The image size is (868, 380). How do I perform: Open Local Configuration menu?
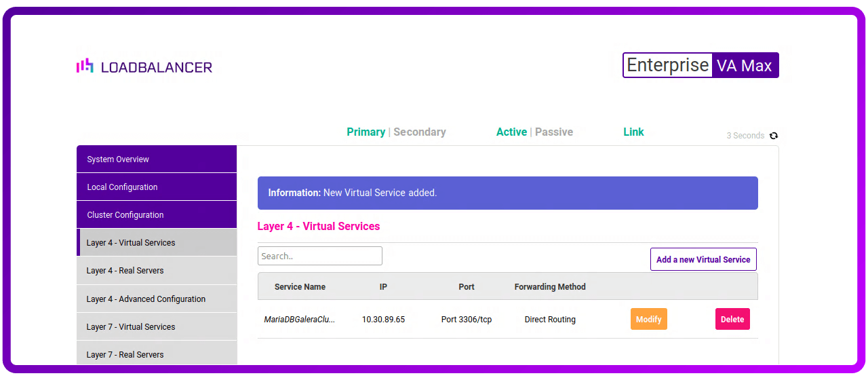(x=157, y=187)
